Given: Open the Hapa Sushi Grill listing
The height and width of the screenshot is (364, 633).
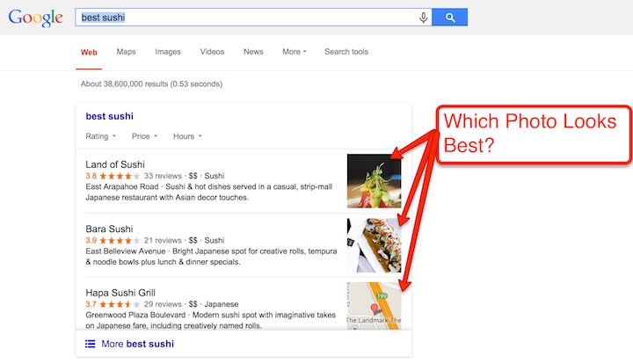Looking at the screenshot, I should tap(122, 292).
